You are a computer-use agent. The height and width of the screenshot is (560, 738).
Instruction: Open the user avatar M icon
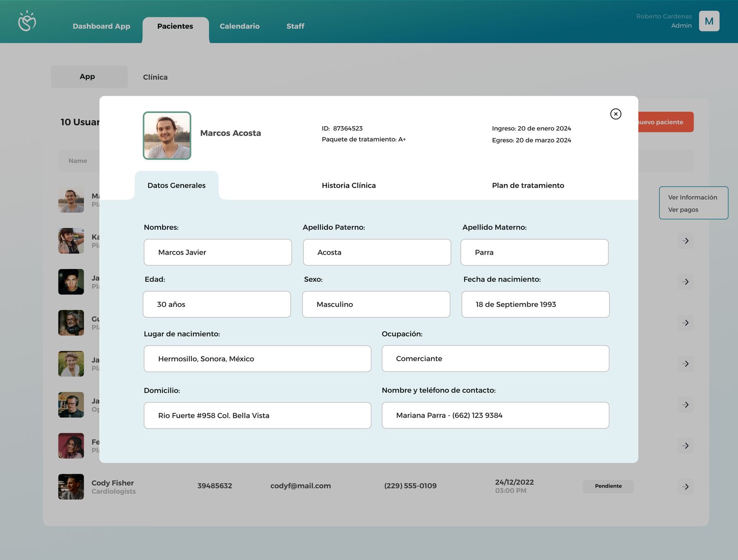tap(709, 21)
